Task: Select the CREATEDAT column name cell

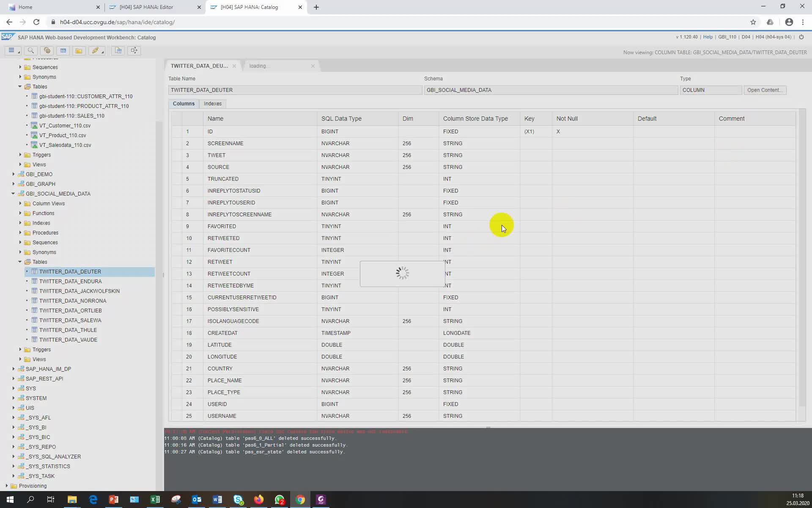Action: [x=260, y=333]
